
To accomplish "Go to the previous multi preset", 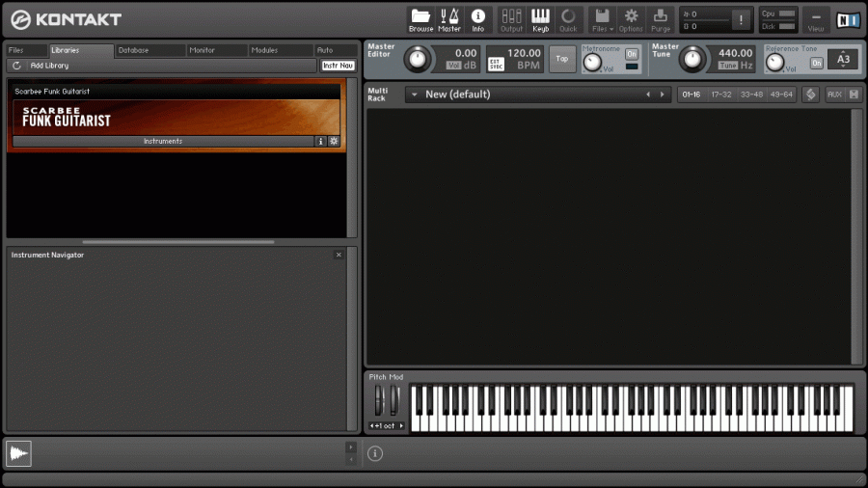I will pos(648,95).
